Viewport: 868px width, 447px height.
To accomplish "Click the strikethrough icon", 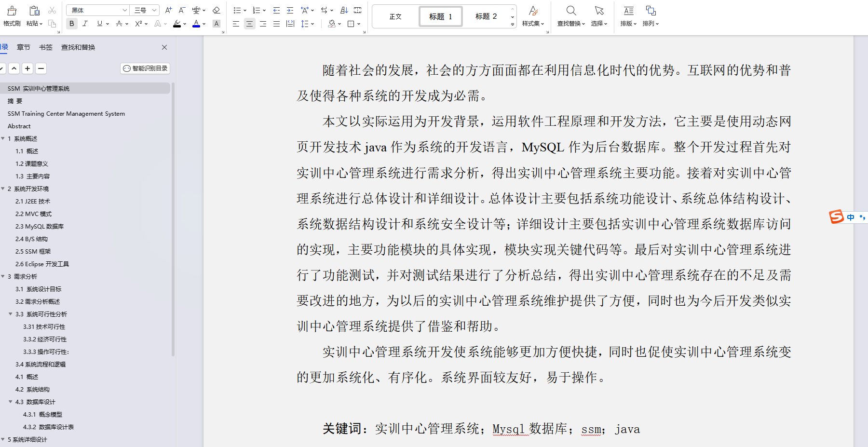I will pos(119,24).
